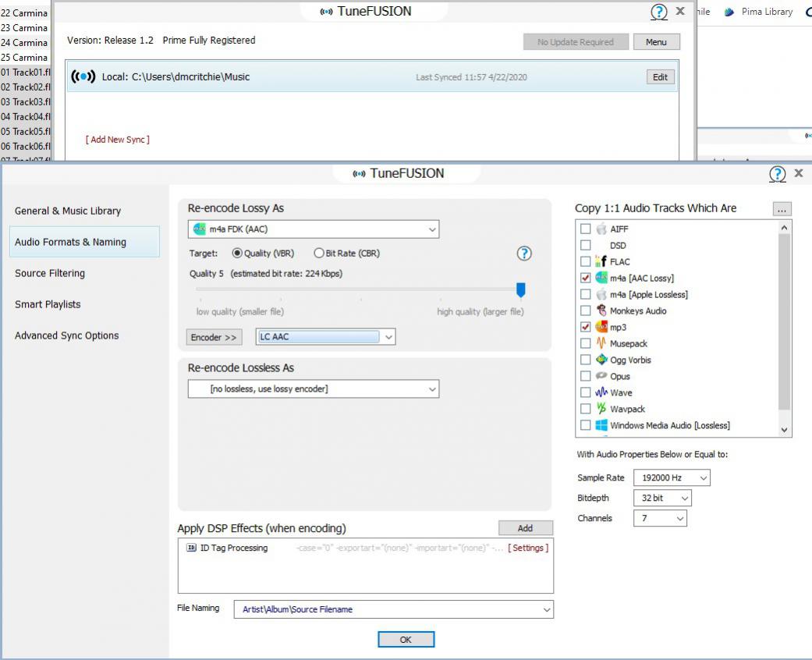The image size is (812, 660).
Task: Expand the Sample Rate dropdown
Action: point(672,477)
